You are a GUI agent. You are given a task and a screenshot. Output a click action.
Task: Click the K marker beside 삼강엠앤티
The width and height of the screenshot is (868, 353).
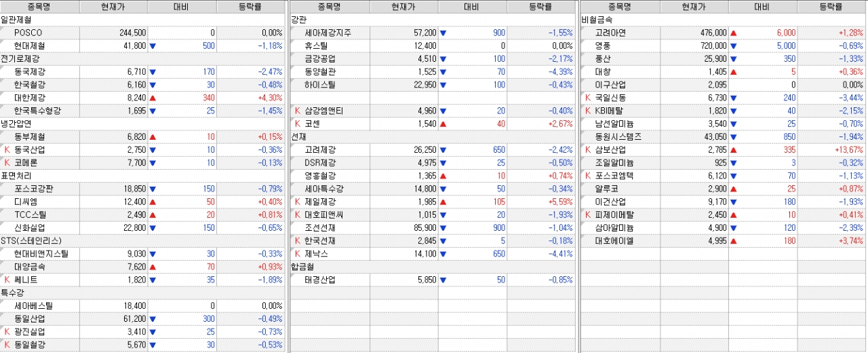pos(298,111)
